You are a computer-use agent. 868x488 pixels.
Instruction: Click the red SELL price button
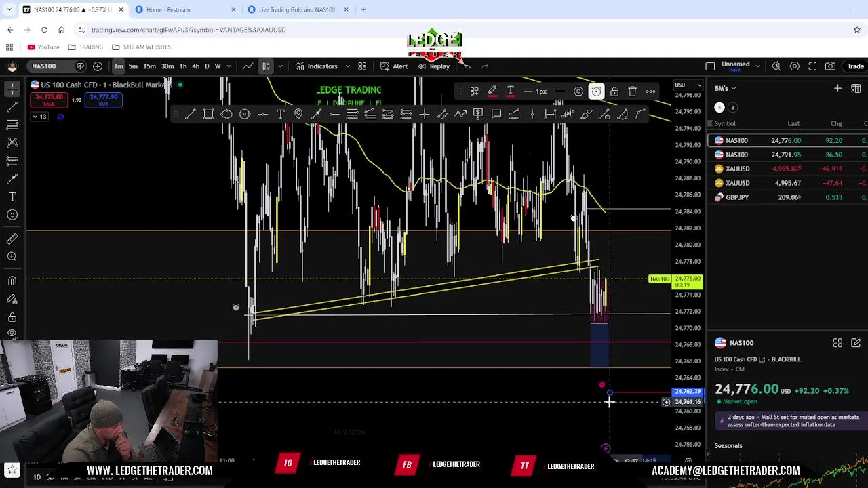(x=49, y=100)
